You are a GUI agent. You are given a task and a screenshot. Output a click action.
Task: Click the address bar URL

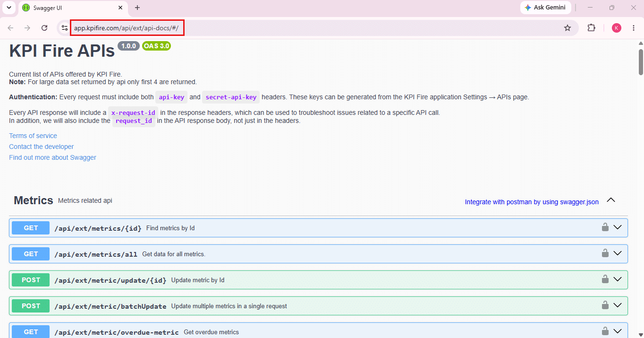tap(126, 28)
